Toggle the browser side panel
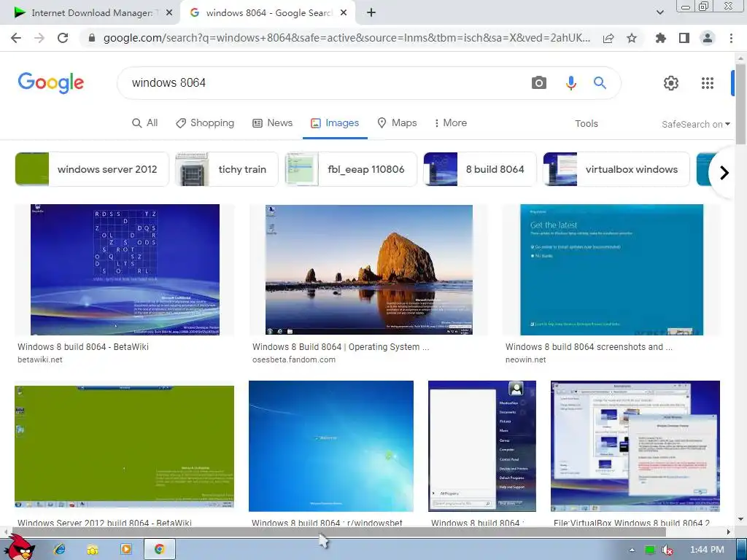 point(684,38)
